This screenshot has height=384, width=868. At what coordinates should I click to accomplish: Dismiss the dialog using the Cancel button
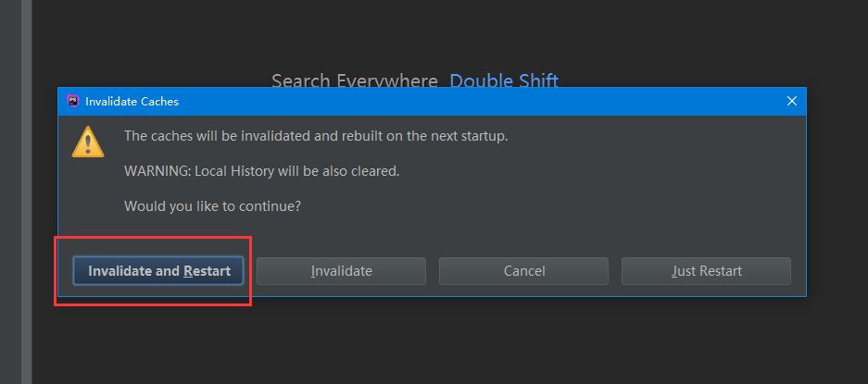pos(523,271)
